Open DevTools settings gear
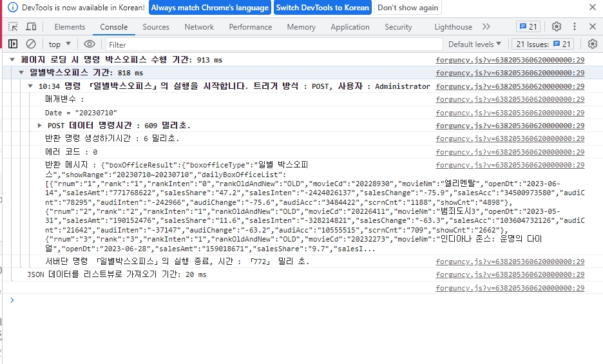Image resolution: width=603 pixels, height=364 pixels. [557, 26]
